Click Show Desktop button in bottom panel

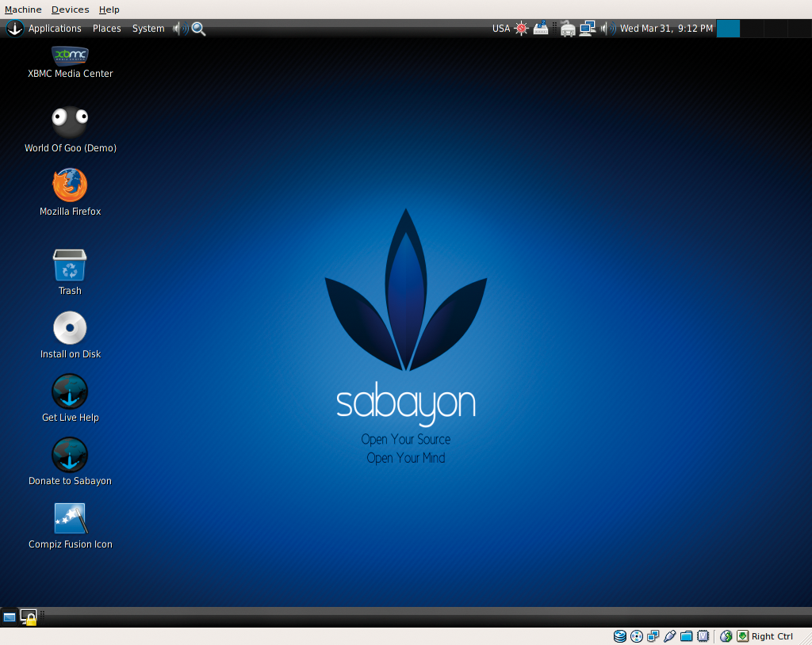tap(10, 617)
